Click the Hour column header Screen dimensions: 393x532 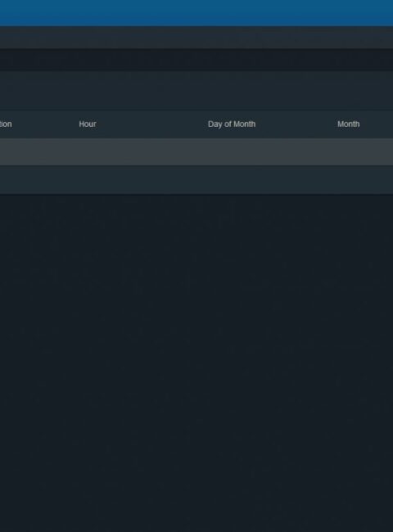point(88,124)
